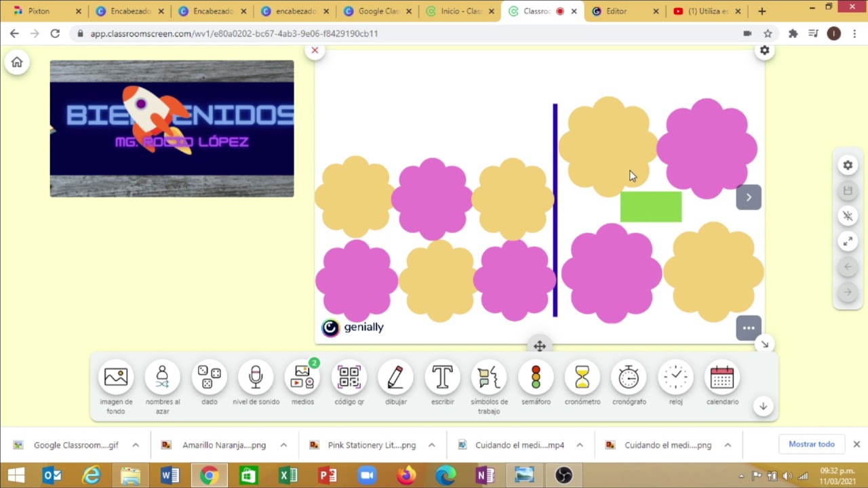Click the Genially widget move handle
This screenshot has width=868, height=488.
point(540,346)
